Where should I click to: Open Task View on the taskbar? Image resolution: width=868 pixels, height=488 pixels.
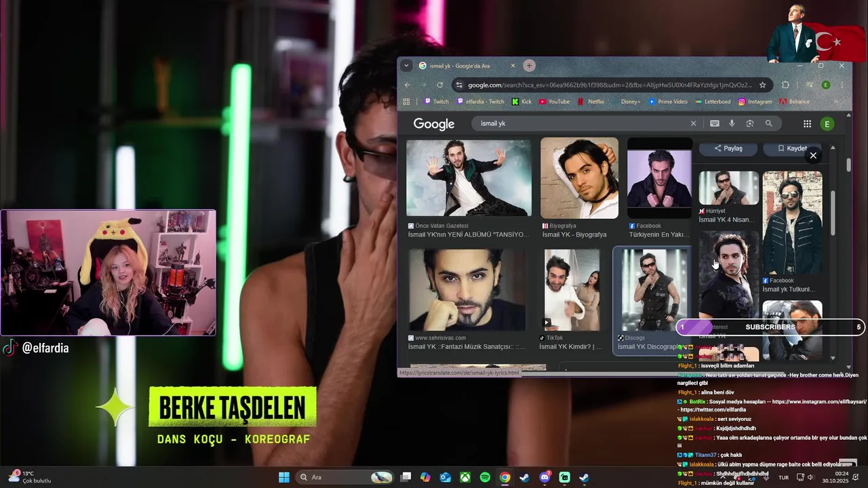406,477
